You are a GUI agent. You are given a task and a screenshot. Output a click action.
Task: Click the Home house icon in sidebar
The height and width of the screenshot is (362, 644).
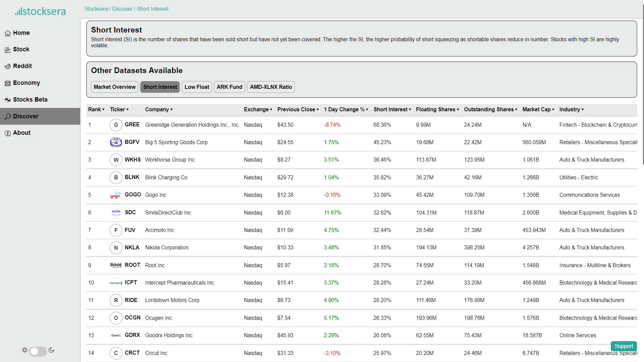tap(8, 33)
